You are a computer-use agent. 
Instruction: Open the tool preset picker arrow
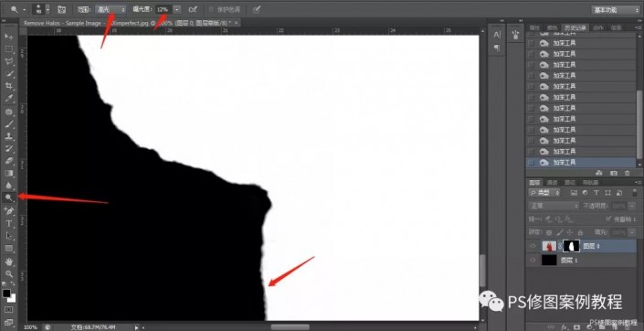point(25,9)
